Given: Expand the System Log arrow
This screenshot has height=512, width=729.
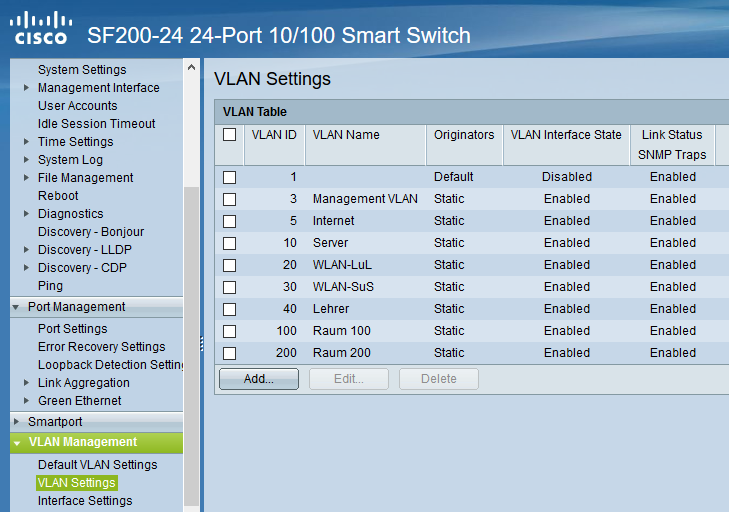Looking at the screenshot, I should (x=26, y=160).
